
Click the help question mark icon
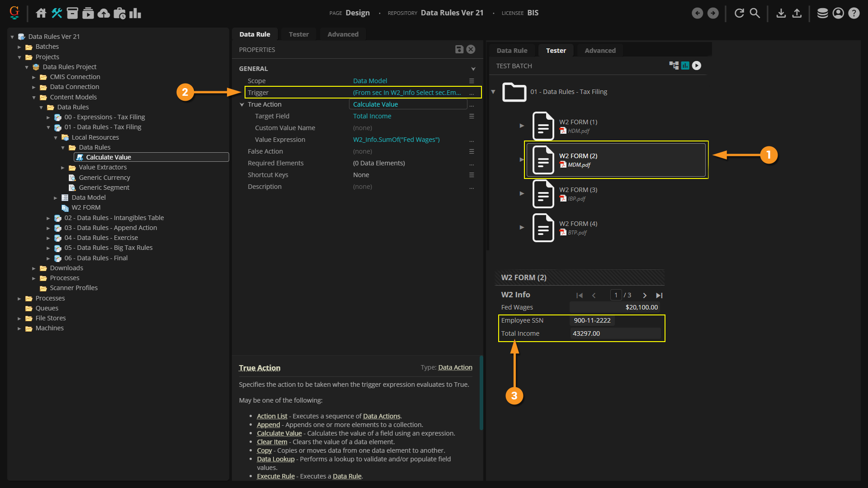pyautogui.click(x=854, y=13)
